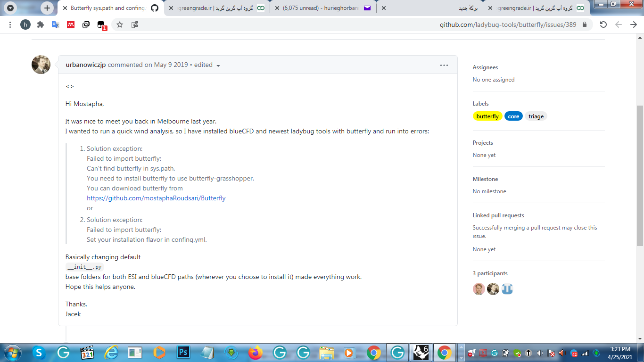Launch Photoshop from the taskbar
This screenshot has width=644, height=362.
[182, 352]
